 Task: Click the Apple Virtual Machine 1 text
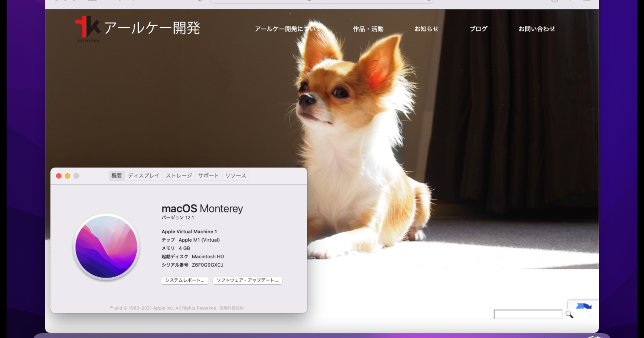click(189, 232)
